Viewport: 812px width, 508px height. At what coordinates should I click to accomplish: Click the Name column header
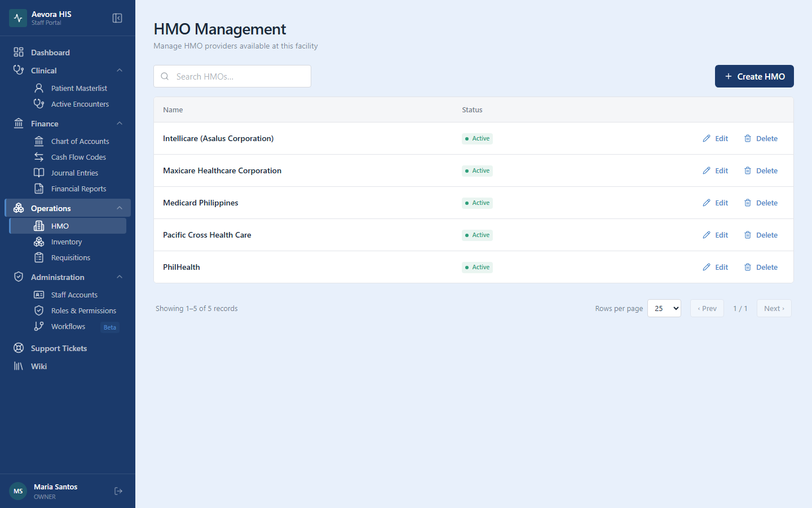[173, 110]
